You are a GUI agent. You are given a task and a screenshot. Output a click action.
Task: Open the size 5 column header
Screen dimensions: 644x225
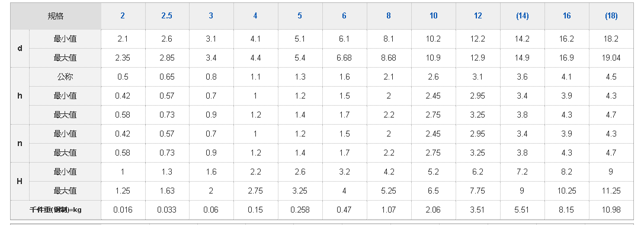pos(300,16)
